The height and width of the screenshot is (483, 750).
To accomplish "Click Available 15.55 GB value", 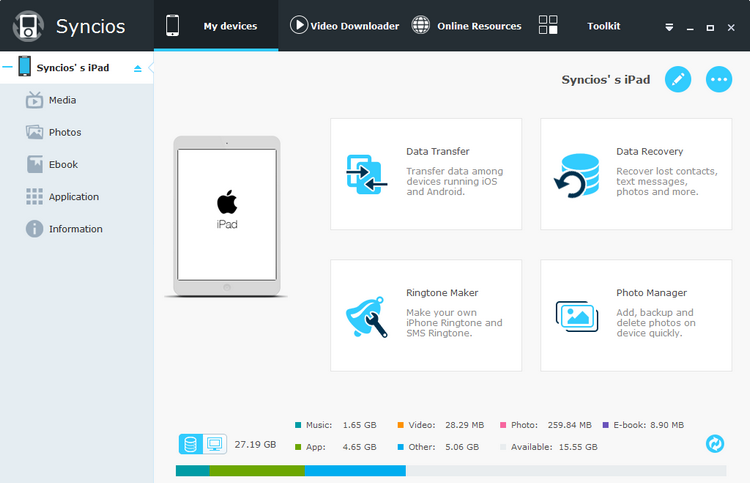I will [578, 447].
